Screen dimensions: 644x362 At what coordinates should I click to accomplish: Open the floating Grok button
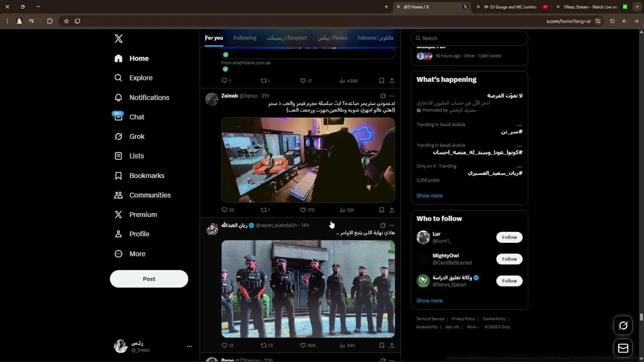coord(623,325)
